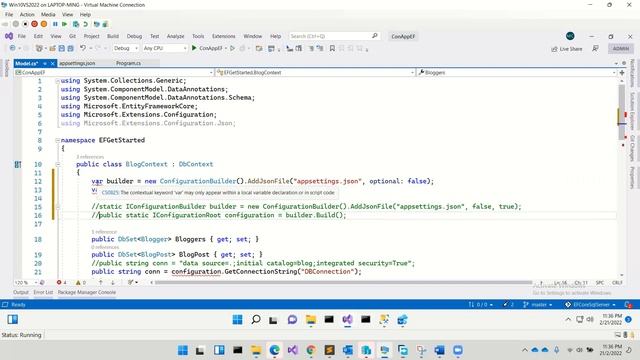Open the Package Manager Console tab
Viewport: 640px width, 360px height.
click(x=87, y=292)
